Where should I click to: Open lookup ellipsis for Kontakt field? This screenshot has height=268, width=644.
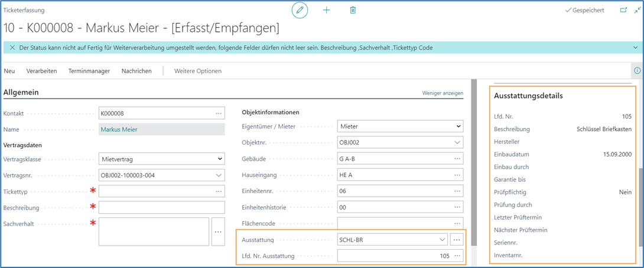point(219,113)
